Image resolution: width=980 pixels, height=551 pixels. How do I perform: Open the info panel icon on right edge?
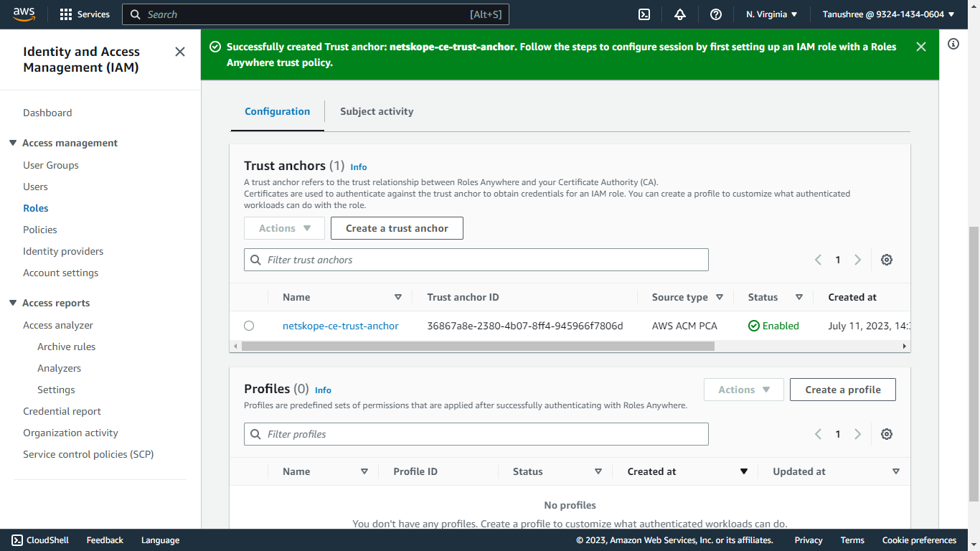click(953, 44)
